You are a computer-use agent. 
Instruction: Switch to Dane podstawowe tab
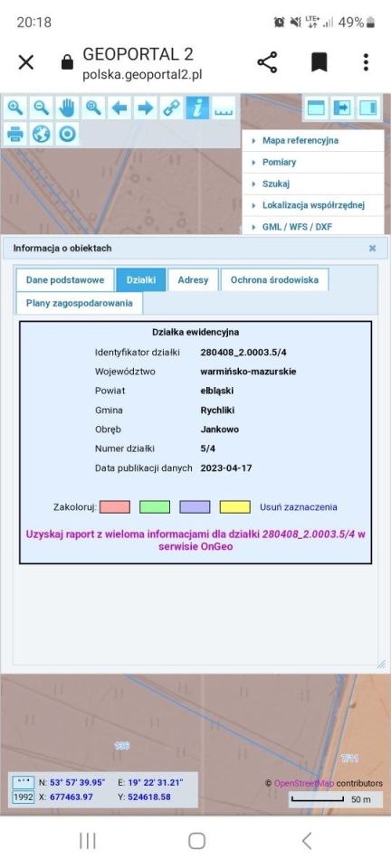65,280
